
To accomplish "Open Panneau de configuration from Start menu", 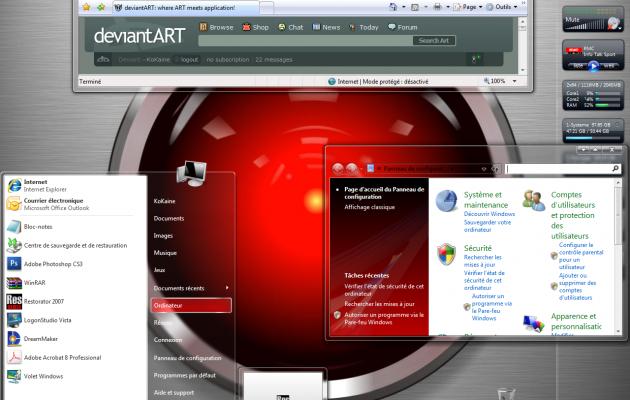I will (x=187, y=357).
